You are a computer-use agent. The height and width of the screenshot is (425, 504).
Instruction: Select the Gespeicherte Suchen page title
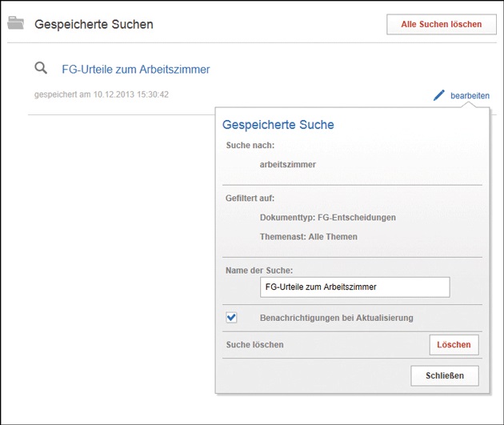[94, 24]
